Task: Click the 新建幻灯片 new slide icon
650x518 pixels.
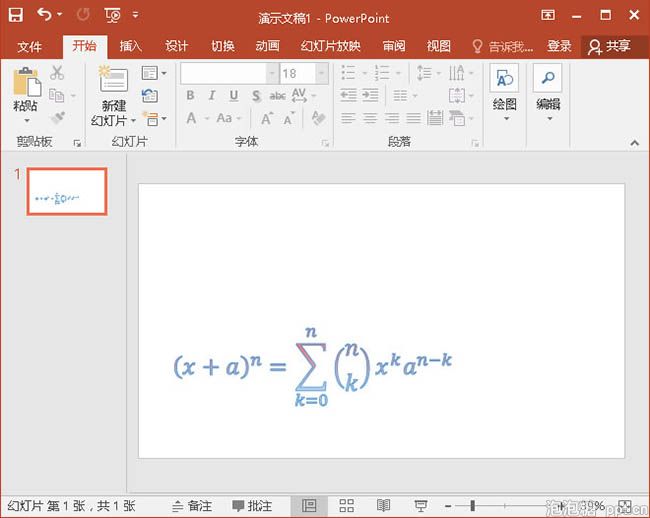Action: [x=113, y=80]
